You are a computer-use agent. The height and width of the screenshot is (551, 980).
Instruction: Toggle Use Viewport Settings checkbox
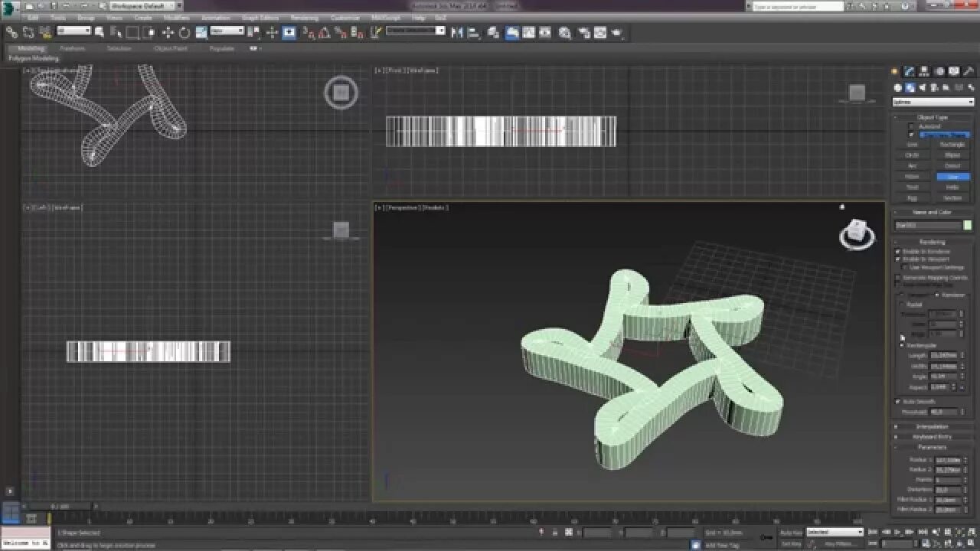(x=904, y=268)
